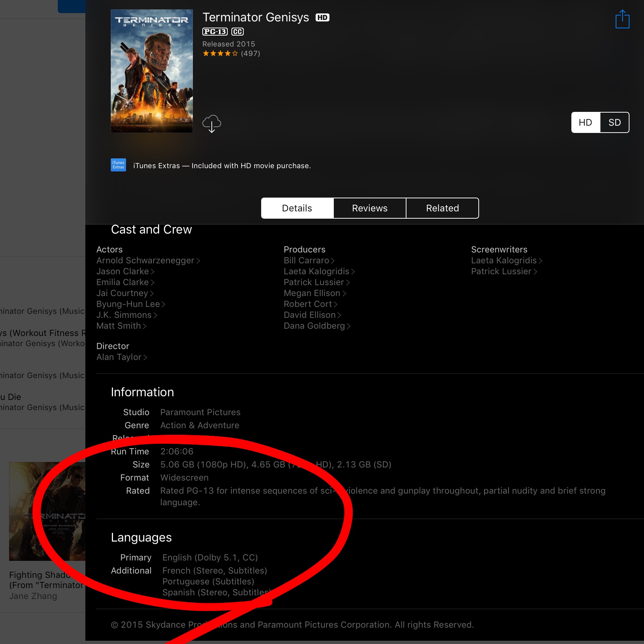This screenshot has width=644, height=644.
Task: Click the star rating next to review count
Action: tap(220, 53)
